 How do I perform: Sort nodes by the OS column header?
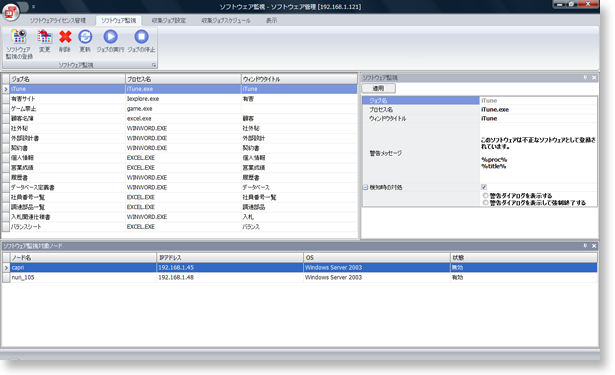click(x=377, y=258)
